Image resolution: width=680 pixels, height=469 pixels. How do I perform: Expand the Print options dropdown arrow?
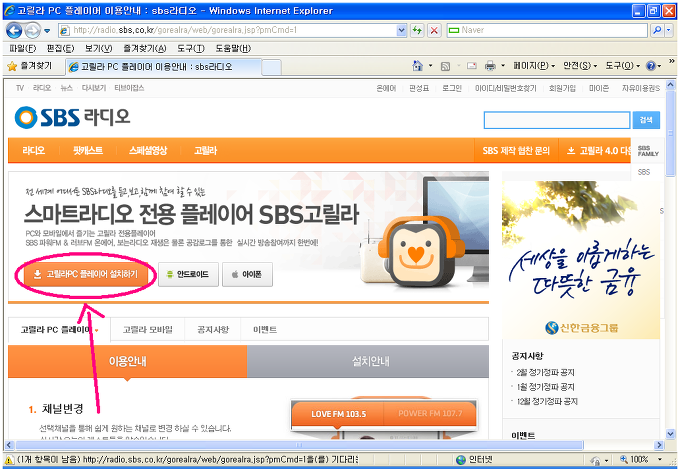(503, 66)
